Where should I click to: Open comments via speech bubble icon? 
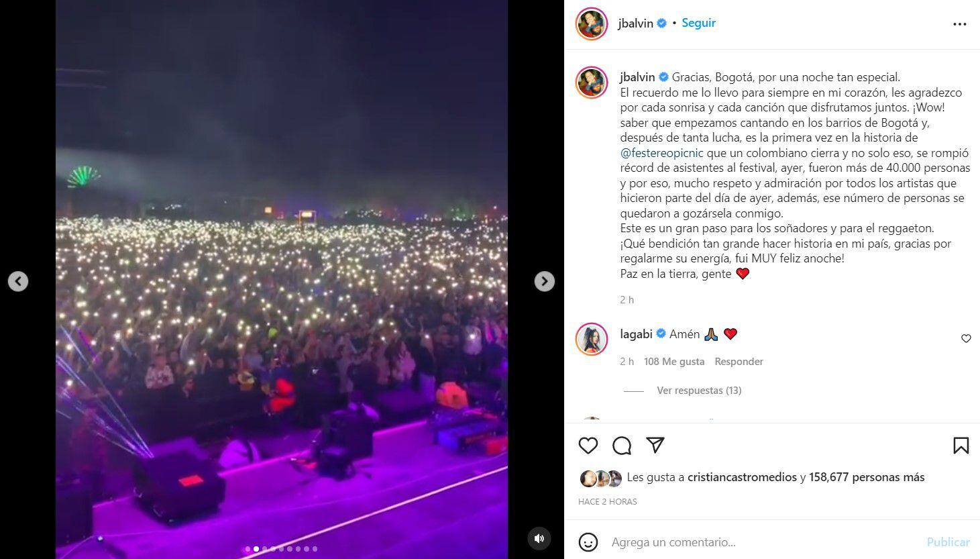coord(622,446)
